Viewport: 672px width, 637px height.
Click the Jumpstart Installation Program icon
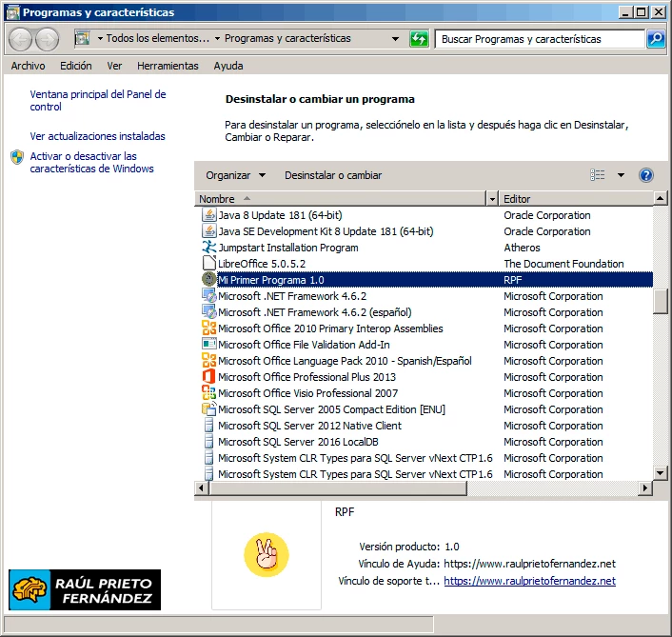[209, 248]
